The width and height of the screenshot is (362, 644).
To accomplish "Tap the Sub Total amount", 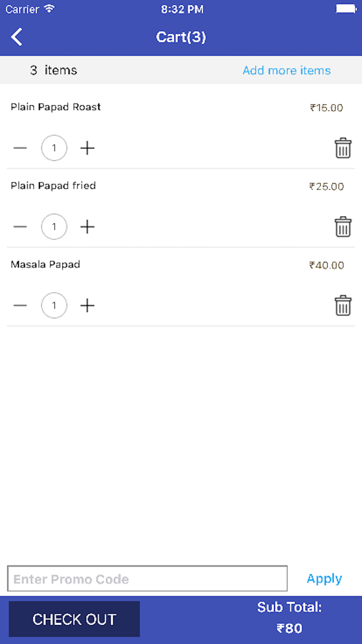I will (x=289, y=628).
